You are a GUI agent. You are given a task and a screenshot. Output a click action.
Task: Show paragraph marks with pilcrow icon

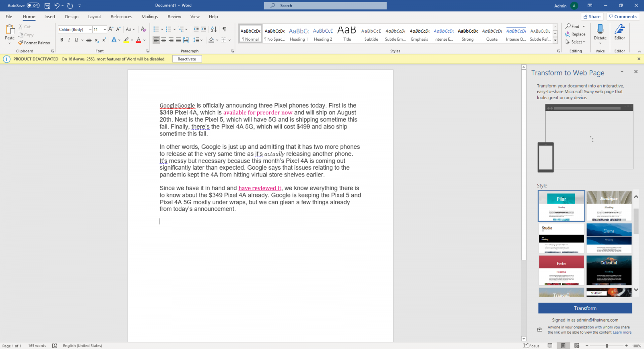pyautogui.click(x=224, y=29)
